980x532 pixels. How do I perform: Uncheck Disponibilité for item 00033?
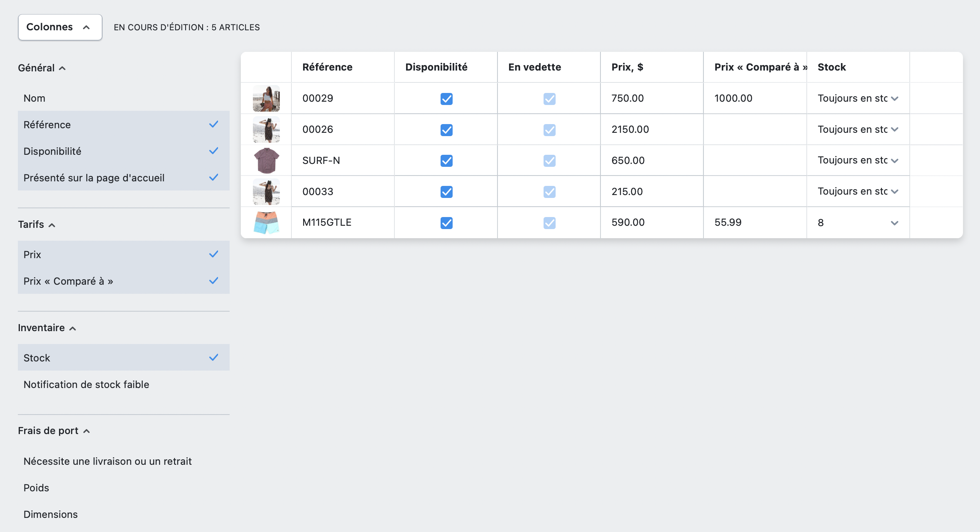pyautogui.click(x=446, y=192)
